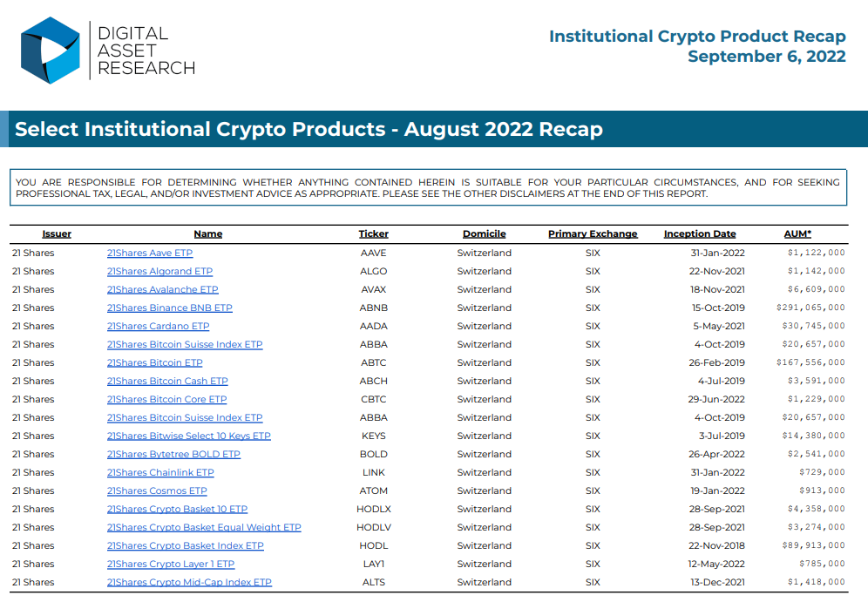Open the 21Shares Chainlink ETP link
This screenshot has width=868, height=602.
coord(160,472)
